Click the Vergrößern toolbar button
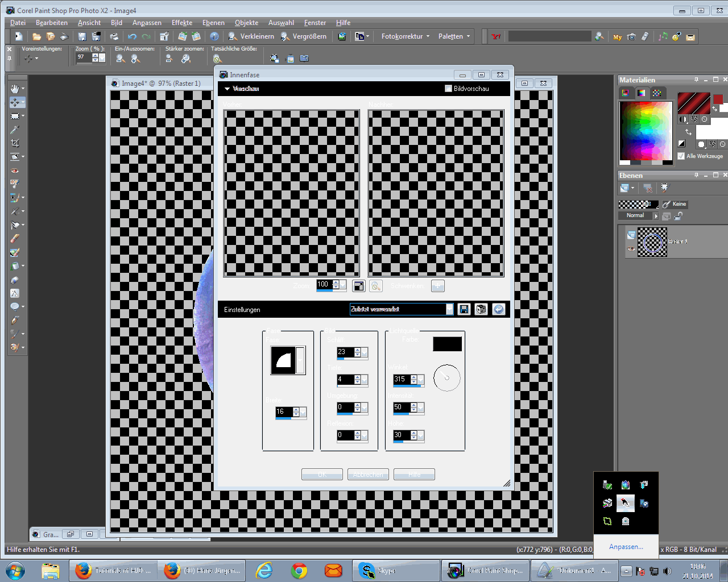Viewport: 728px width, 582px height. click(304, 36)
